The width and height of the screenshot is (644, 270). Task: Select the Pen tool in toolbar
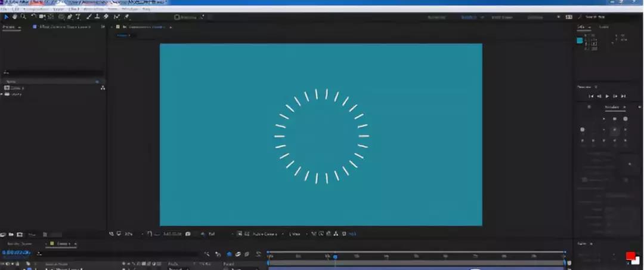[x=70, y=17]
